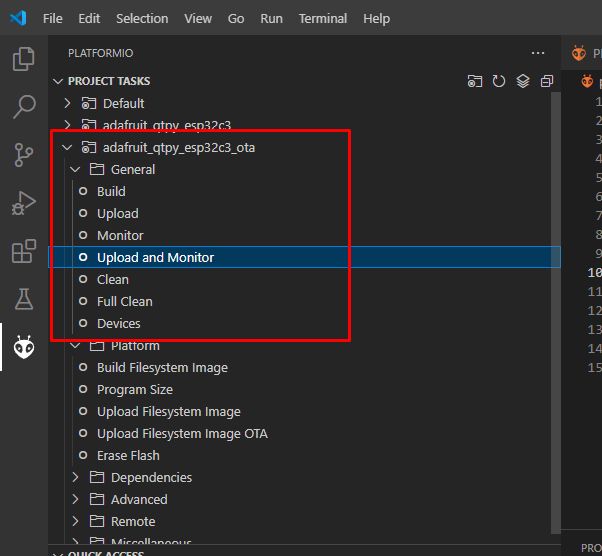This screenshot has width=602, height=556.
Task: Click the PlatformIO icon on the editor tab
Action: (579, 53)
